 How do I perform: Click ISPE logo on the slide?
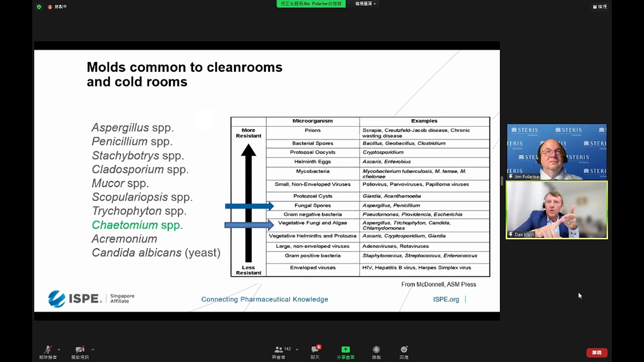point(74,299)
